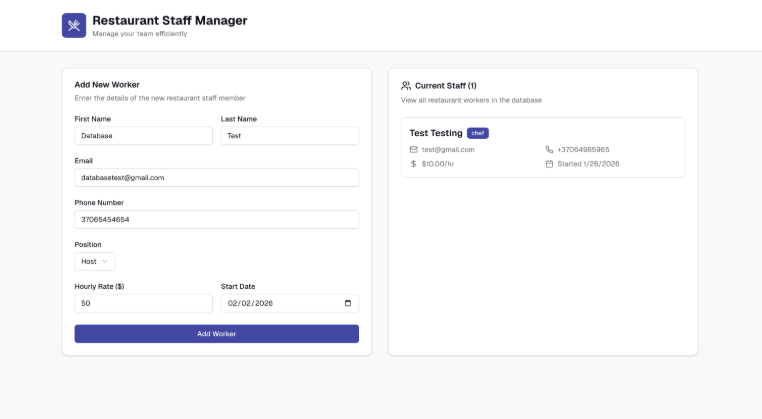Click the Add Worker button

tap(216, 334)
